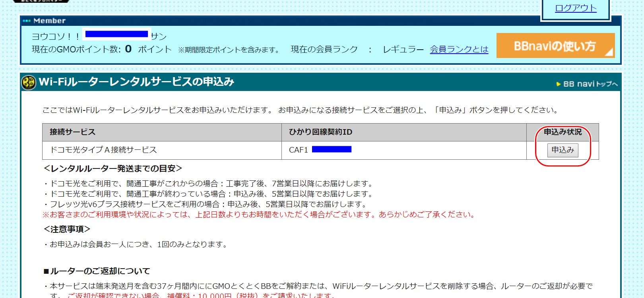Select the ドコモ光タイプＡ接続サービス cell
This screenshot has height=298, width=644.
(x=162, y=150)
